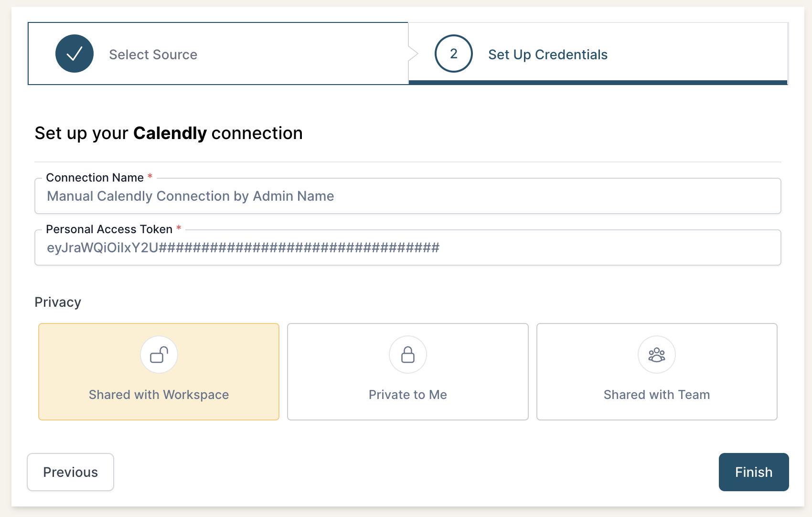Click the "Connection Name" field label
The height and width of the screenshot is (517, 812).
[95, 178]
